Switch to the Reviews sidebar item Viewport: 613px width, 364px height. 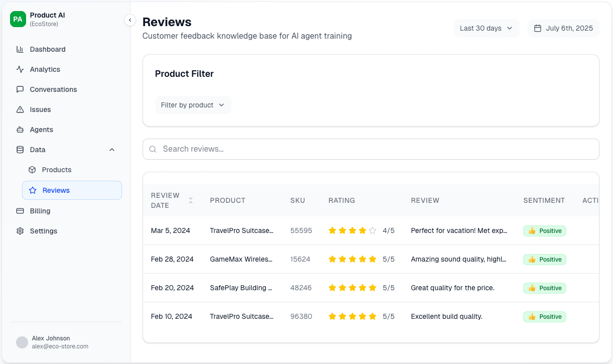coord(56,190)
